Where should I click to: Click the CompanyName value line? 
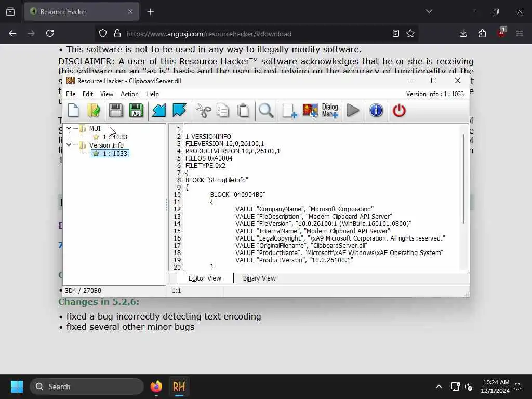304,209
